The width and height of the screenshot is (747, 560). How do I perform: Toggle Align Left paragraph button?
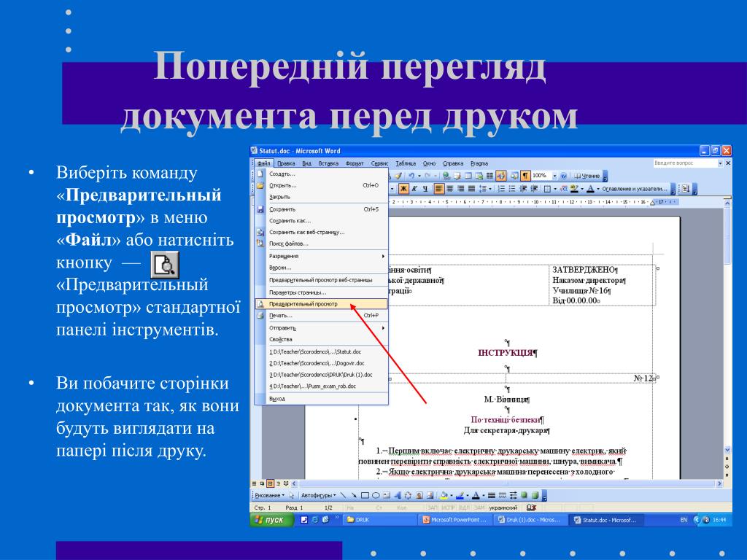pyautogui.click(x=438, y=189)
